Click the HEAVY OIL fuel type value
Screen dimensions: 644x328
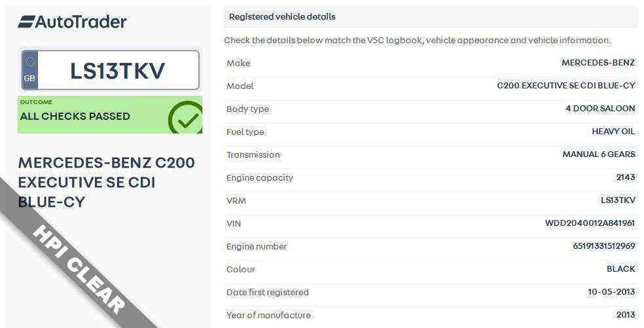[x=613, y=132]
